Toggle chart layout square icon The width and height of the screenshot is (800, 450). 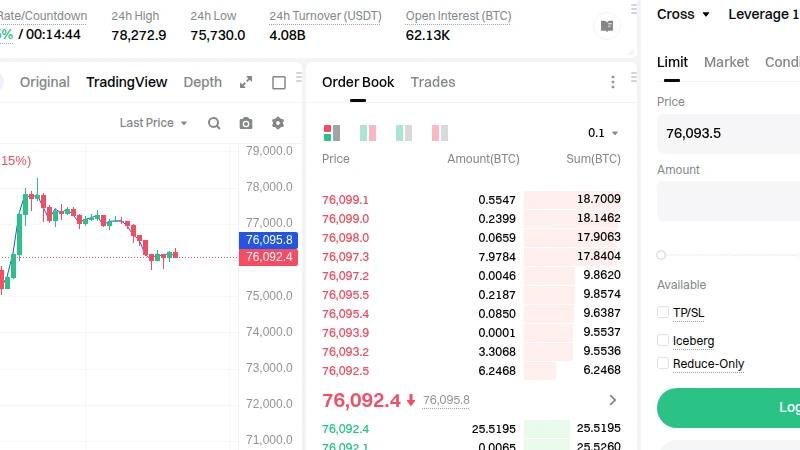(x=279, y=83)
